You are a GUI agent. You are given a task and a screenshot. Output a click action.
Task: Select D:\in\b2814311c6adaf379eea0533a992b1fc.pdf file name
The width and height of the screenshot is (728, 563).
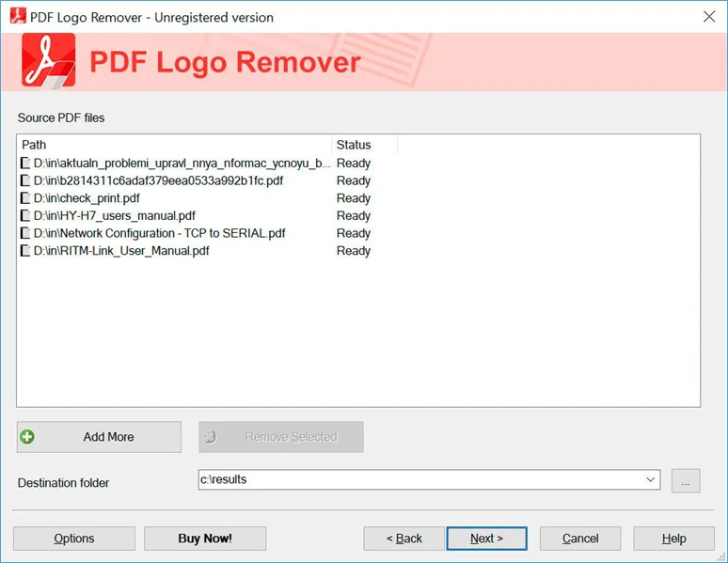pos(158,180)
